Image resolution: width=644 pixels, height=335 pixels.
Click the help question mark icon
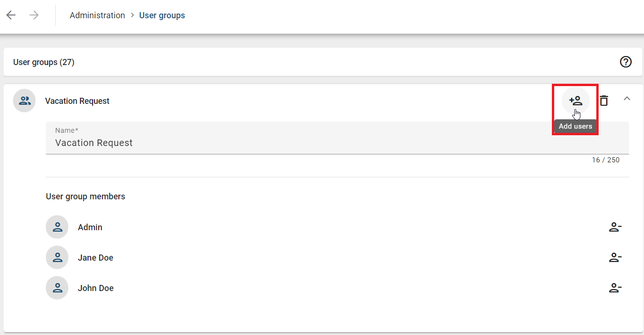pos(626,61)
